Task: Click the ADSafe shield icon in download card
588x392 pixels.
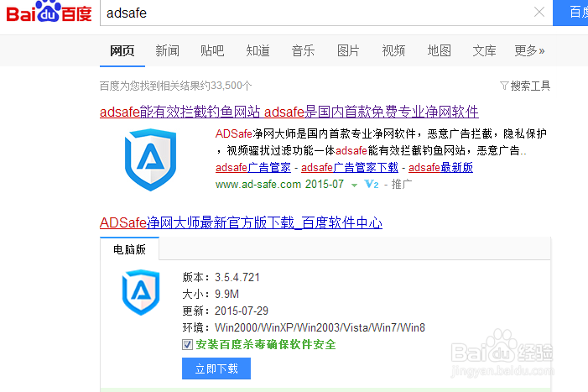Action: coord(141,292)
